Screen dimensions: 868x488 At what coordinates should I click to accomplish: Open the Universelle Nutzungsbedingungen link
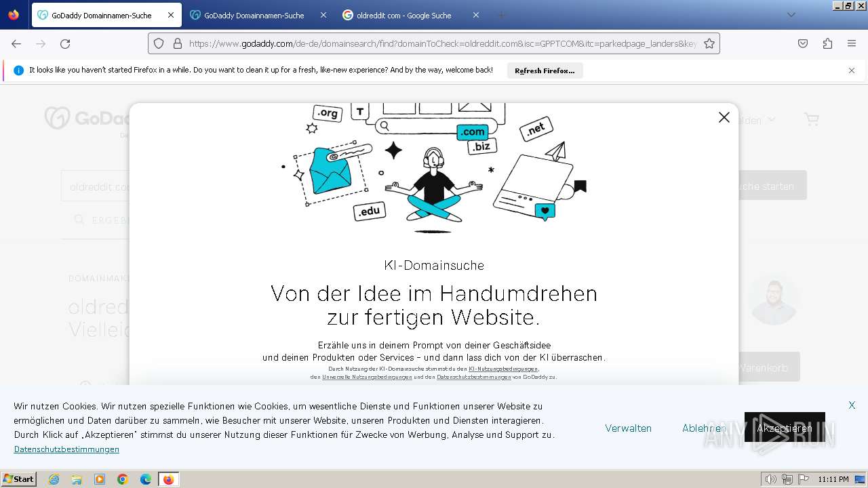click(x=367, y=377)
